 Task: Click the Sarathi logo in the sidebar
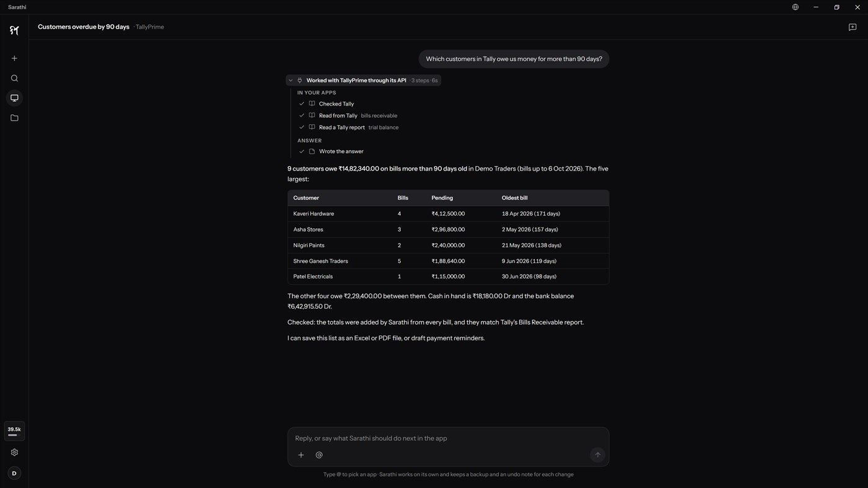14,30
